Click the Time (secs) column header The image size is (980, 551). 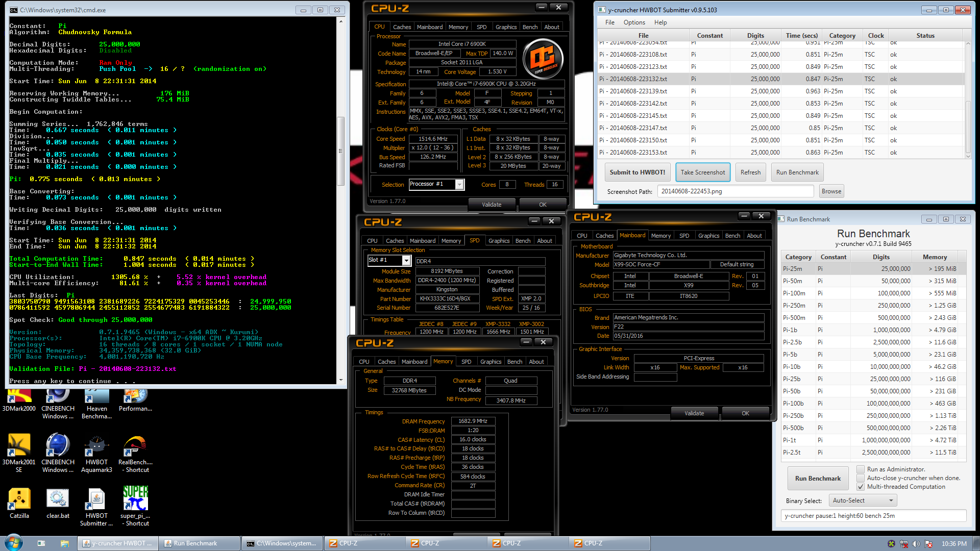click(x=802, y=36)
